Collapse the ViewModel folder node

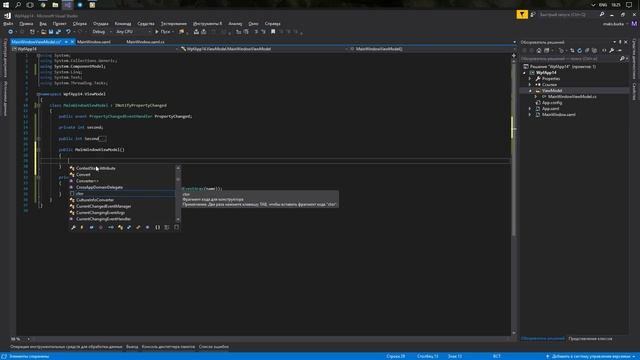pos(530,91)
